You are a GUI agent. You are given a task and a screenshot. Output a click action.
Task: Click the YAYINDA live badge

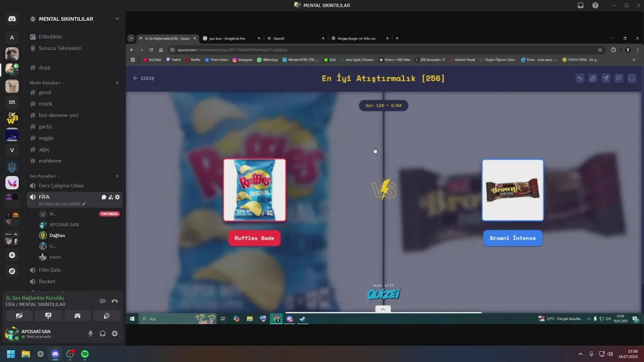[x=110, y=214]
